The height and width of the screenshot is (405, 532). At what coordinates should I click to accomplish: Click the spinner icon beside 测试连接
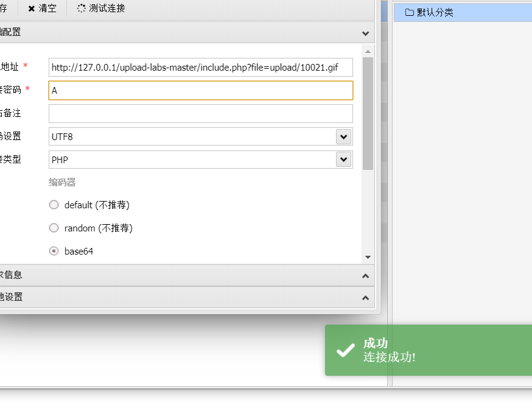pyautogui.click(x=81, y=8)
